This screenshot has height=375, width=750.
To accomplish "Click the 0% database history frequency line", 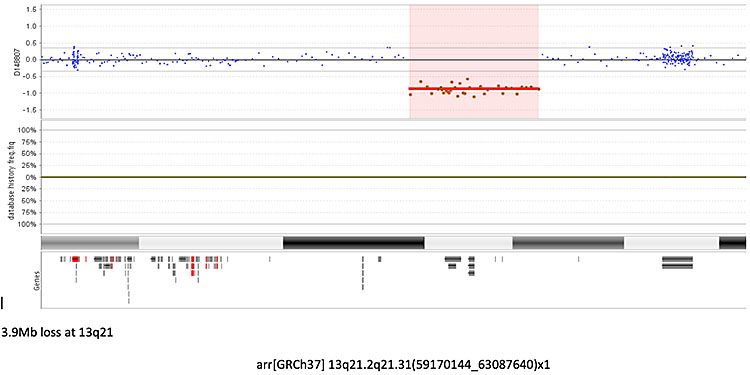I will [393, 177].
